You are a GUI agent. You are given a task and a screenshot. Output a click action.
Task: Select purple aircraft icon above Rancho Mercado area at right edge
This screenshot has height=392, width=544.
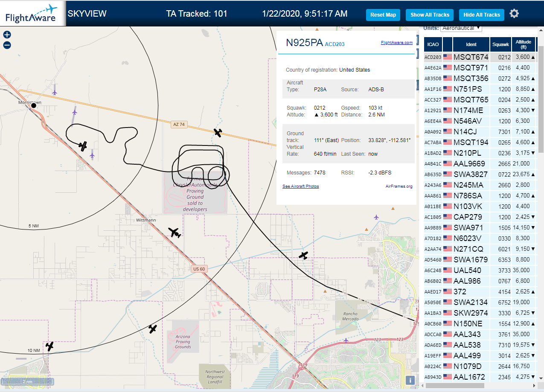point(376,217)
